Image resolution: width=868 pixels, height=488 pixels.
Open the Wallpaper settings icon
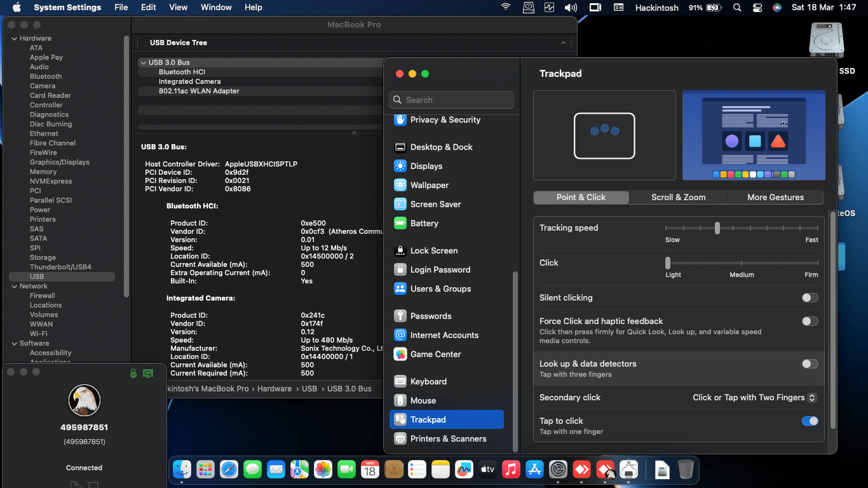[x=400, y=185]
